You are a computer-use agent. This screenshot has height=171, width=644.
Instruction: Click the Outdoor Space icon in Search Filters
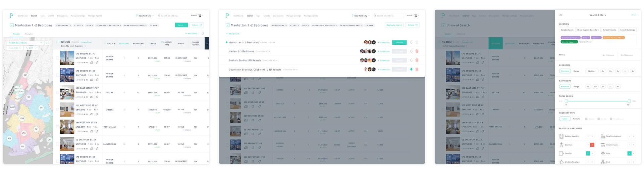point(603,145)
